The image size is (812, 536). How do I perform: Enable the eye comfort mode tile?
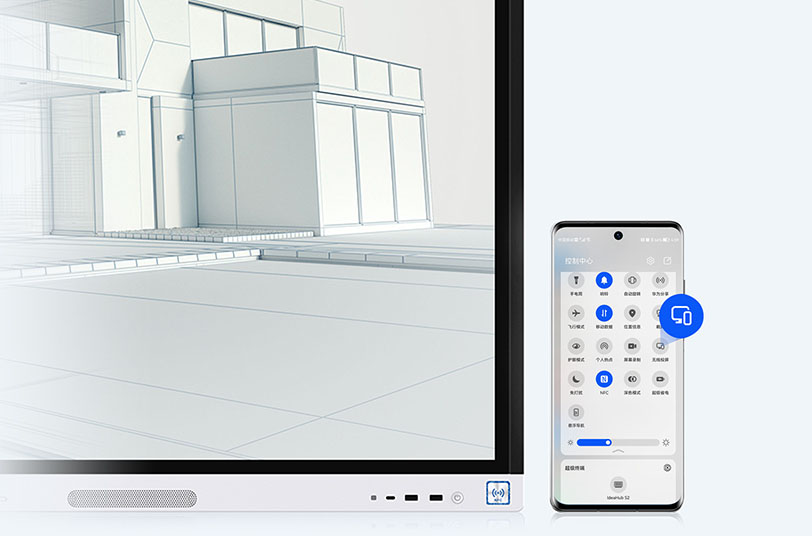click(576, 346)
